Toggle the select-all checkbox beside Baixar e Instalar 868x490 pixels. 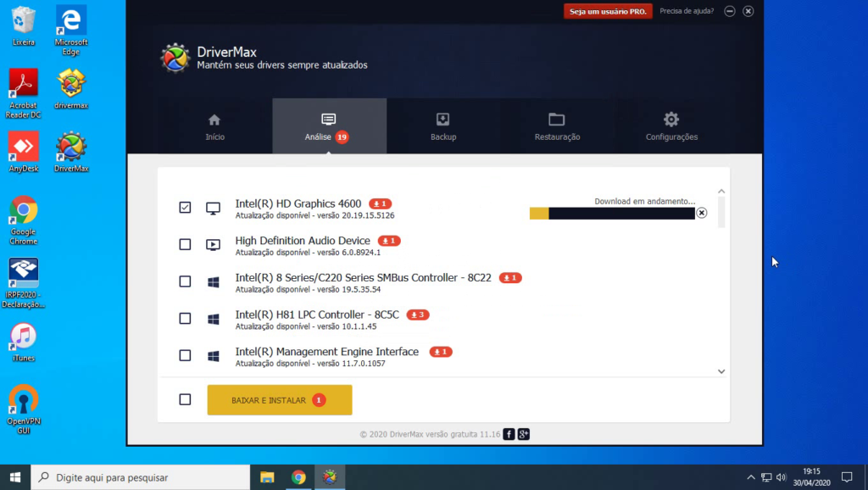[x=185, y=399]
